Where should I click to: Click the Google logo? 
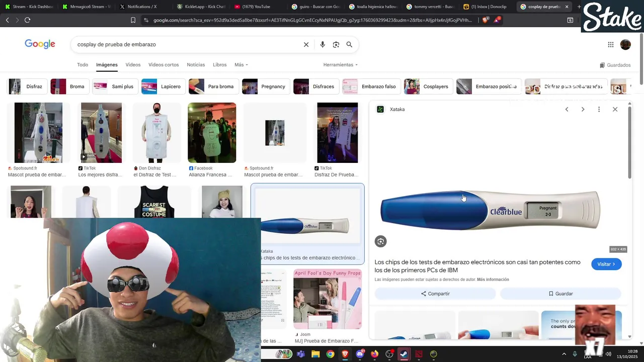tap(40, 44)
